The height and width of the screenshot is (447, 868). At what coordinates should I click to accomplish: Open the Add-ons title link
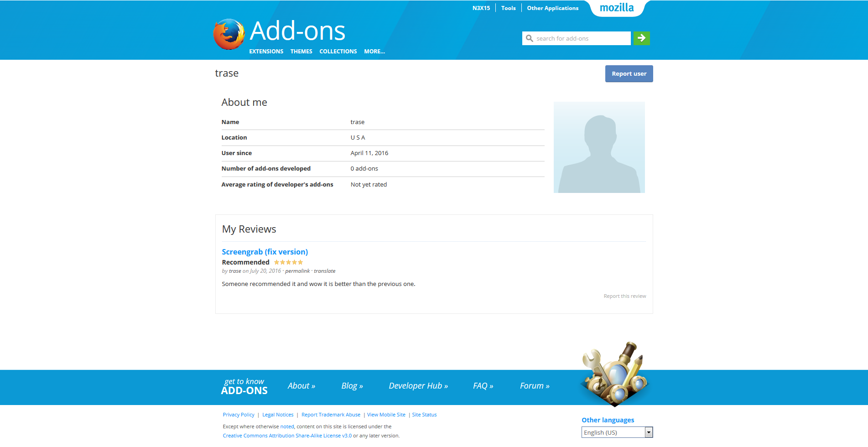297,31
